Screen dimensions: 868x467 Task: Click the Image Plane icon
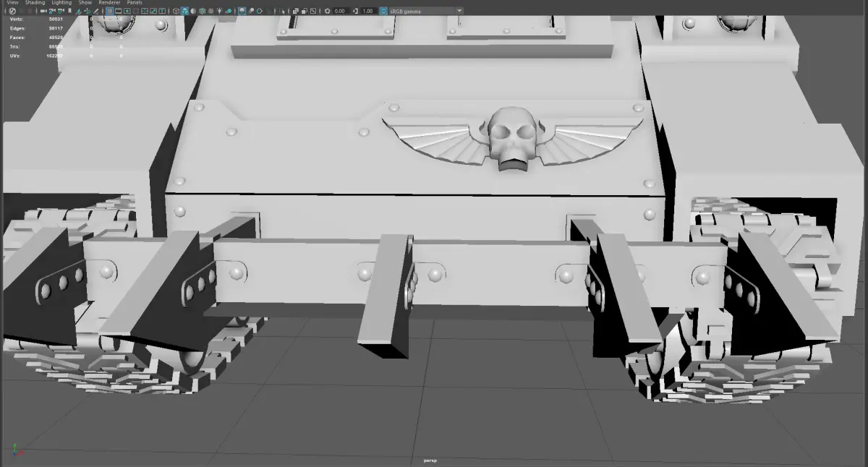click(x=79, y=11)
